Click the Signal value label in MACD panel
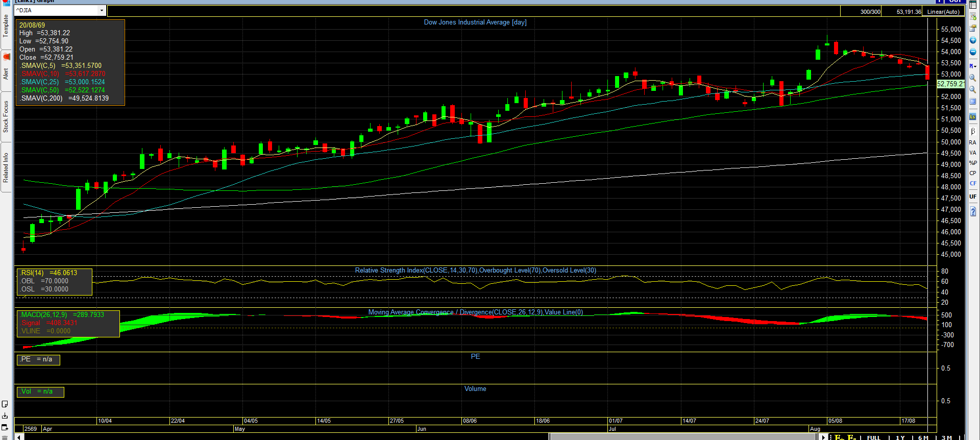This screenshot has height=440, width=980. (x=49, y=323)
